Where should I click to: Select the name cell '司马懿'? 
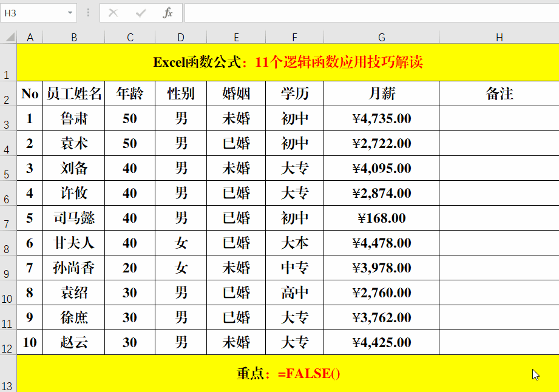74,218
